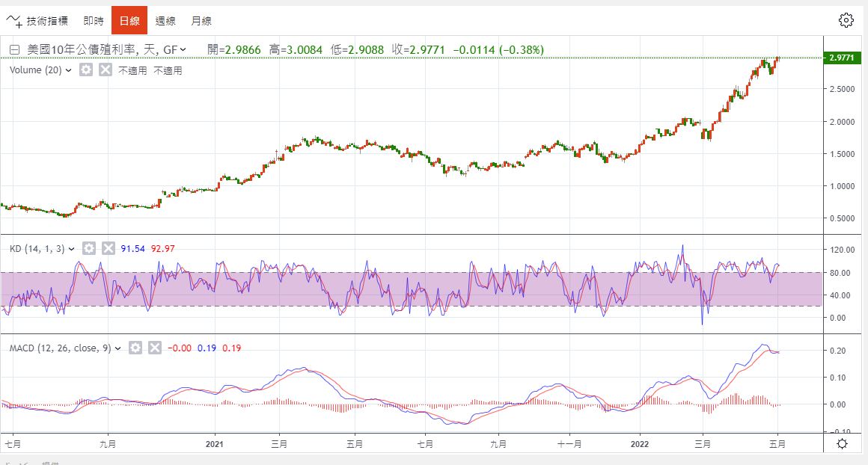868x465 pixels.
Task: Open KD indicator settings gear
Action: coord(89,248)
